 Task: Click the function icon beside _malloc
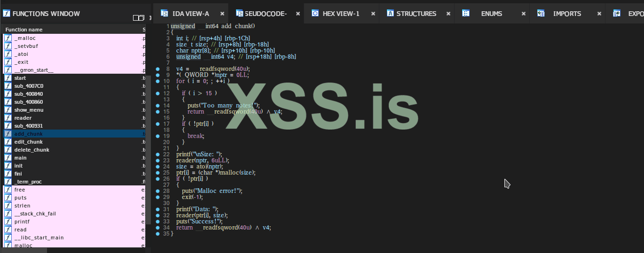coord(8,38)
